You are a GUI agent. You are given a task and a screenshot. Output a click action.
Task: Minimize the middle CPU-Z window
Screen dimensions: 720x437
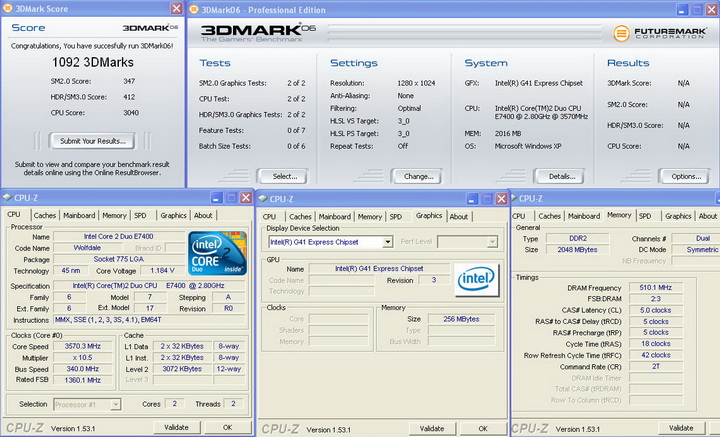pyautogui.click(x=472, y=199)
